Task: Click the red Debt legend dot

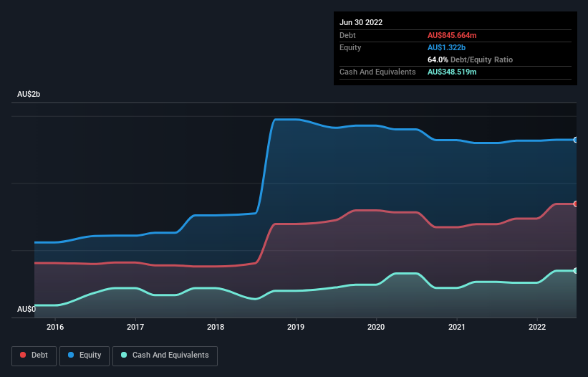Action: 24,355
